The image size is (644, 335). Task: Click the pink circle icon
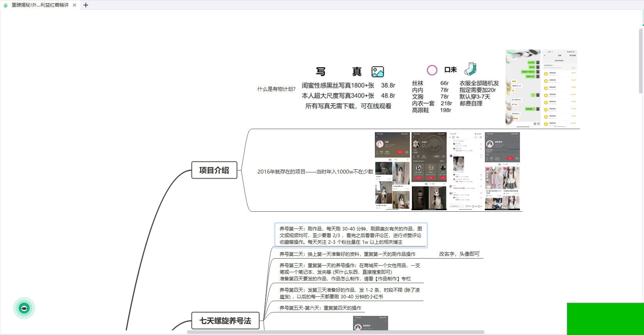(x=432, y=70)
